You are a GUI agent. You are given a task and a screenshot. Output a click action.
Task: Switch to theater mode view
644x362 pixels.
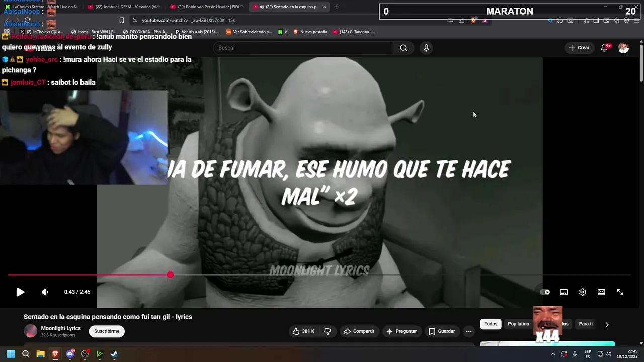[x=601, y=292]
